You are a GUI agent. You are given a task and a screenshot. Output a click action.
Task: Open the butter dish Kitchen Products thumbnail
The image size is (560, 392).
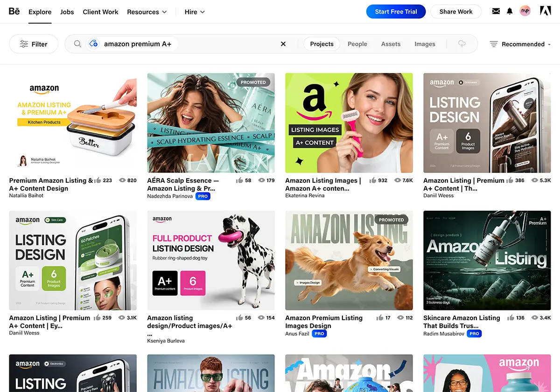coord(73,123)
